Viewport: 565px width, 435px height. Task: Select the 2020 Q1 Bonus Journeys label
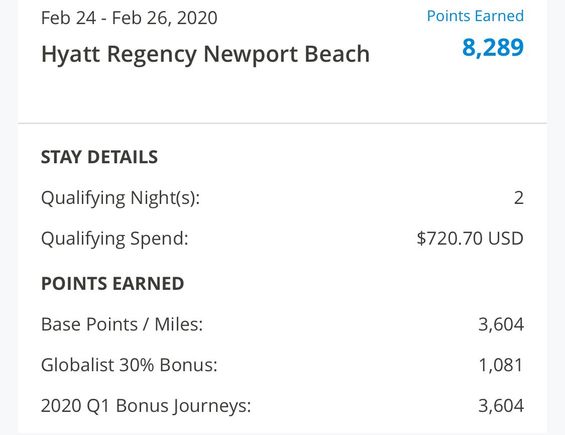pyautogui.click(x=146, y=406)
